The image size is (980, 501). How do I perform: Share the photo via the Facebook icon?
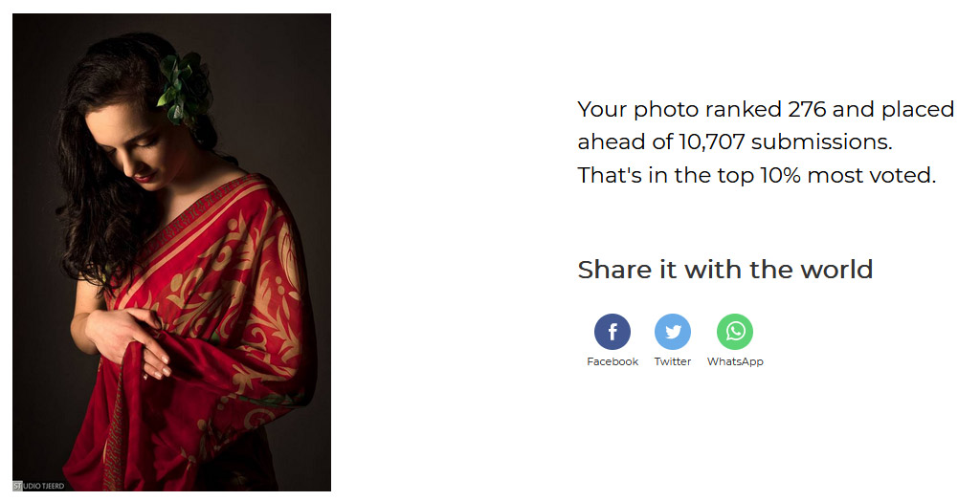click(x=612, y=332)
